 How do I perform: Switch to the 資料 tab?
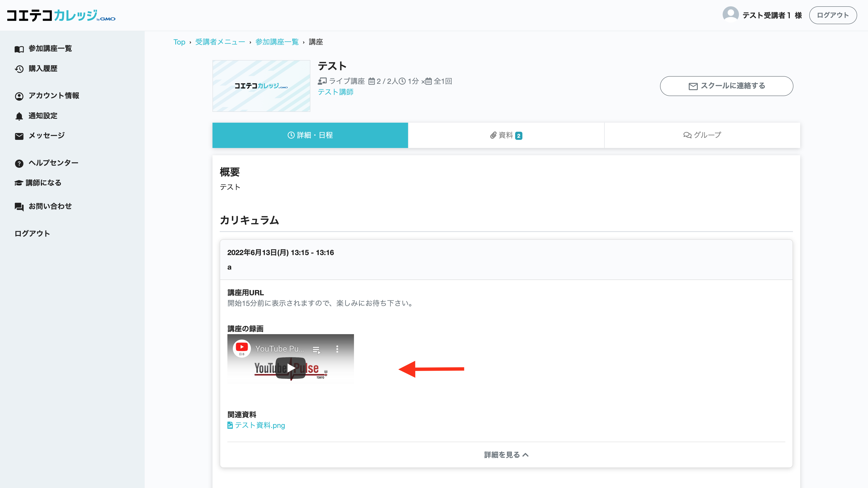click(x=506, y=135)
